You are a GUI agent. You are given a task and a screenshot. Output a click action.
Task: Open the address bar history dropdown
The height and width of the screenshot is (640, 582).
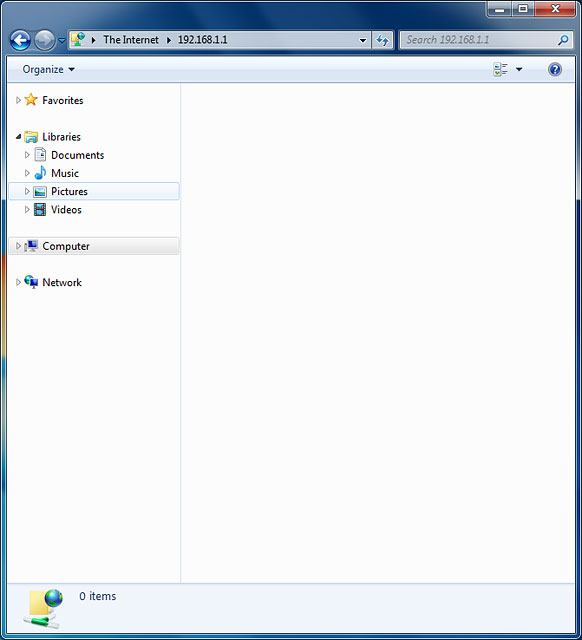coord(362,40)
